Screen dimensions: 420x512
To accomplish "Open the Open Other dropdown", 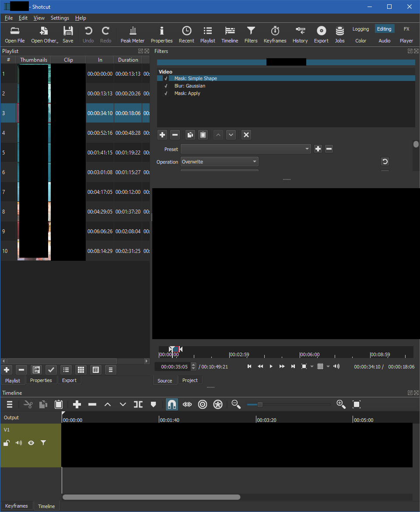I will [x=44, y=35].
